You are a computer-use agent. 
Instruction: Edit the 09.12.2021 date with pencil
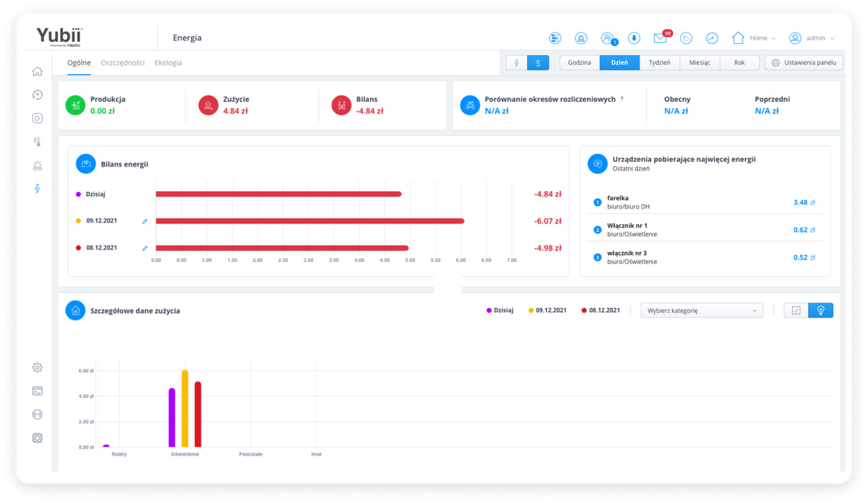(145, 221)
